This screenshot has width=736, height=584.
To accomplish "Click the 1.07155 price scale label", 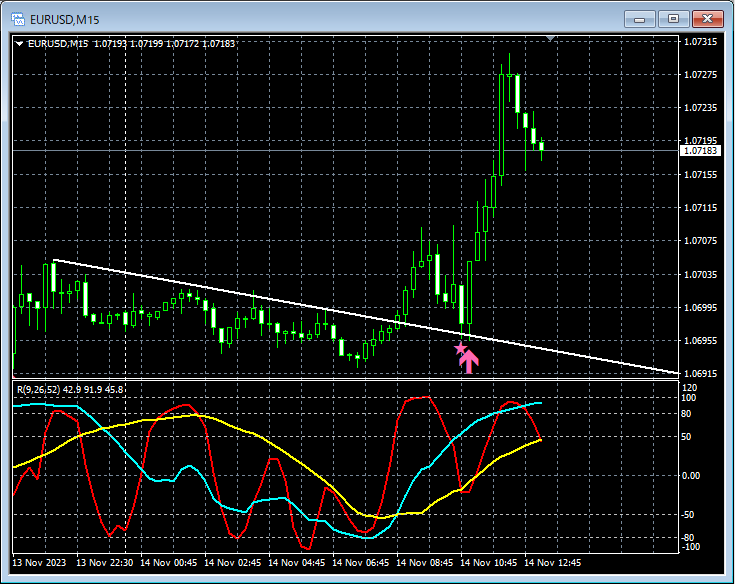I will click(x=701, y=175).
